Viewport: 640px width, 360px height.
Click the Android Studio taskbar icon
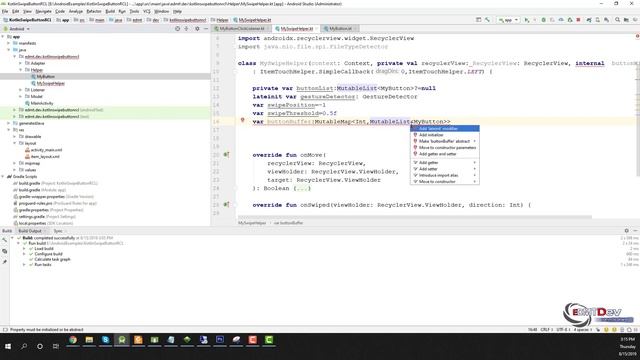[x=122, y=340]
